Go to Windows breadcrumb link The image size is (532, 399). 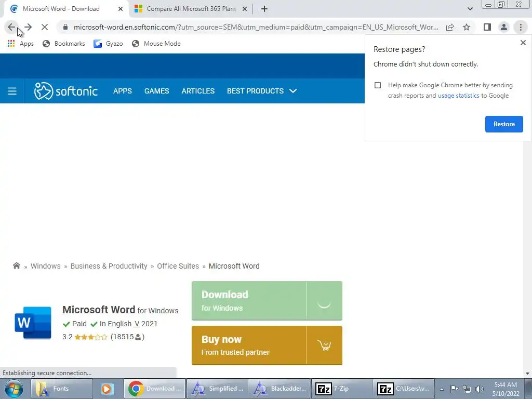46,266
